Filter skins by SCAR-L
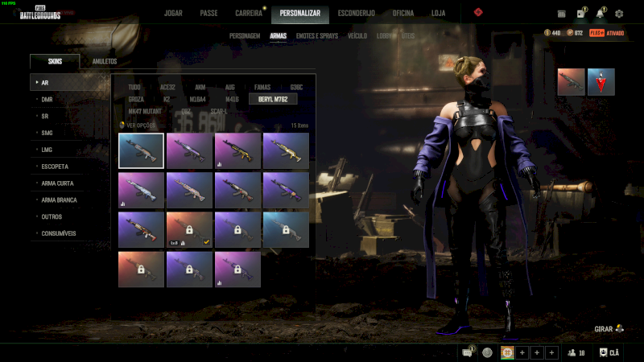Viewport: 644px width, 362px height. pyautogui.click(x=218, y=111)
